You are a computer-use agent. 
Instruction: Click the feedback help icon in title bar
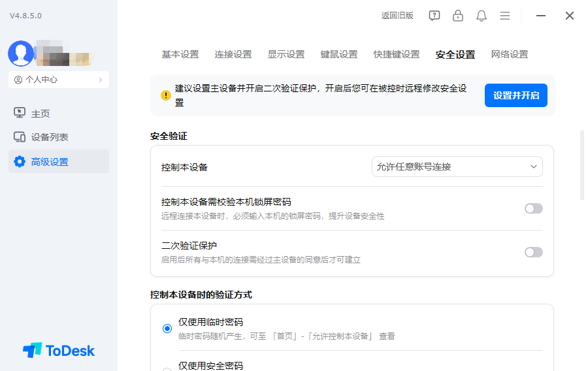click(x=434, y=16)
